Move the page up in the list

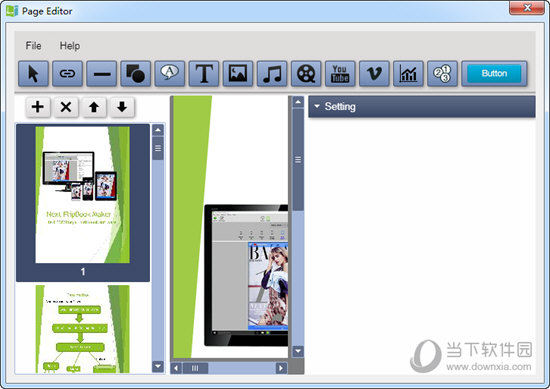(x=94, y=107)
